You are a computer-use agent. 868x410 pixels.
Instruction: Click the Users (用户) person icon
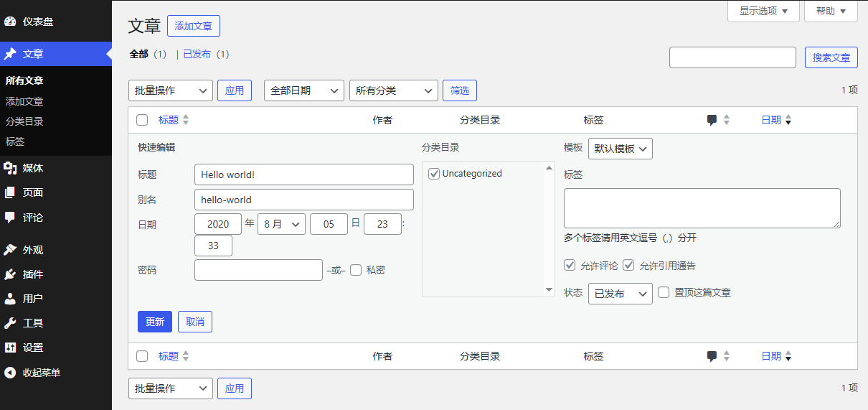coord(10,299)
